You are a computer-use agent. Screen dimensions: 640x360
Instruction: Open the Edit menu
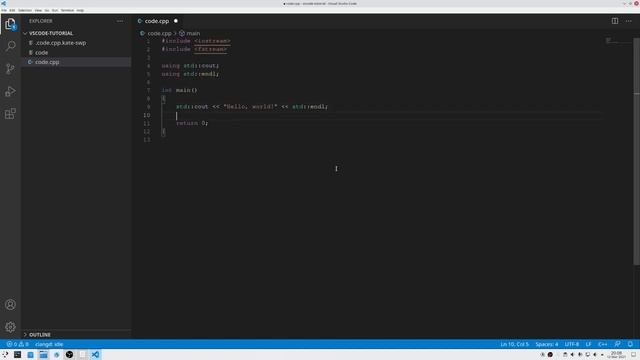[12, 10]
